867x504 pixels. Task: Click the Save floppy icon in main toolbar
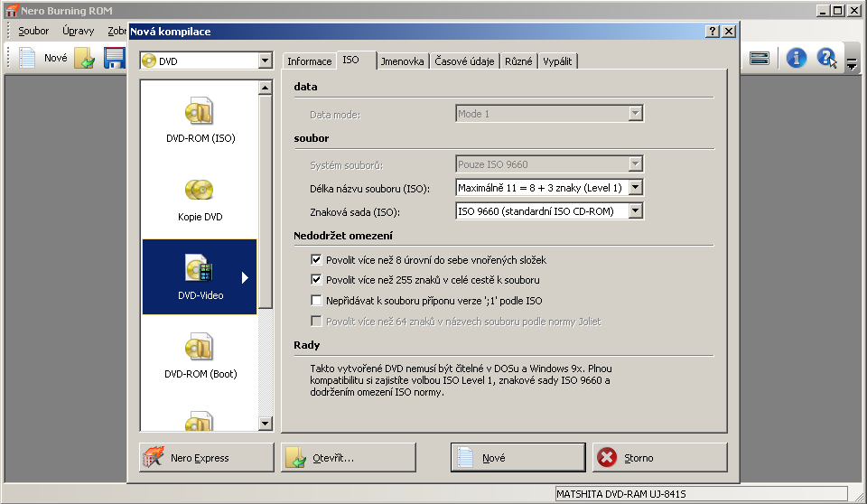point(115,58)
